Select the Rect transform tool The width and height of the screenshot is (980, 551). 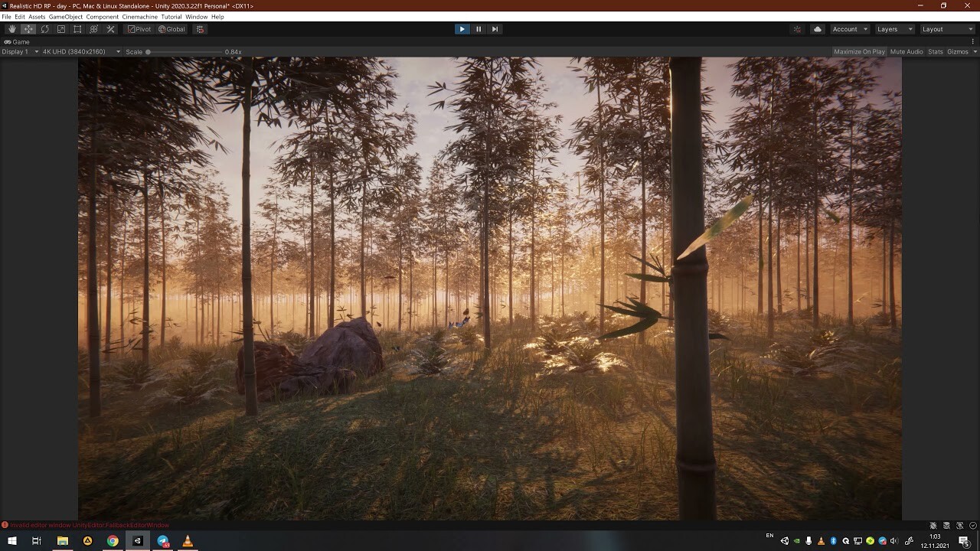point(77,29)
